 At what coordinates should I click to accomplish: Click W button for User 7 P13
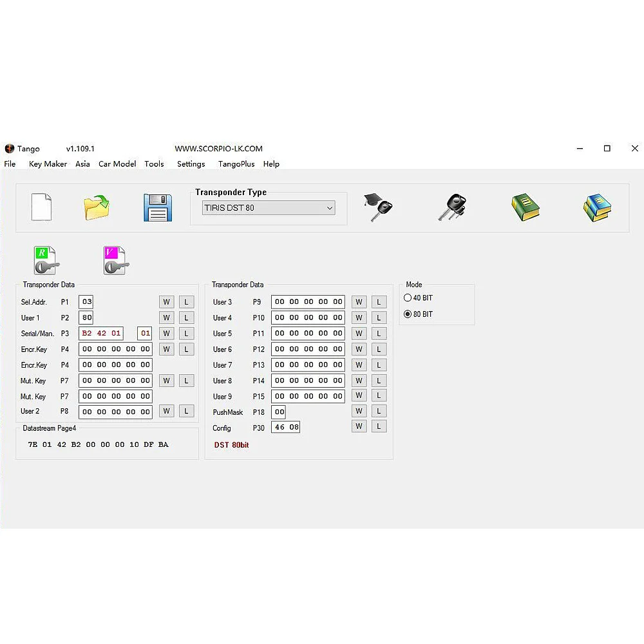coord(359,365)
